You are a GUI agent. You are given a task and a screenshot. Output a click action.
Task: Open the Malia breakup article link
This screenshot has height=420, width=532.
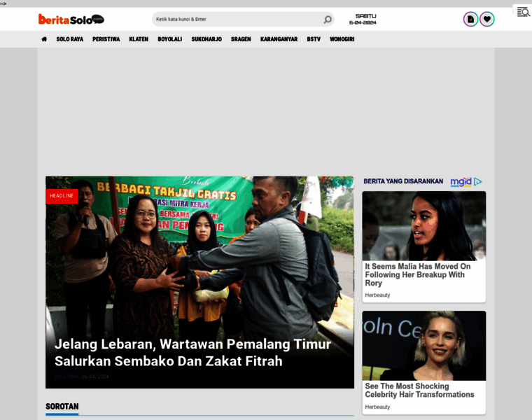(418, 274)
